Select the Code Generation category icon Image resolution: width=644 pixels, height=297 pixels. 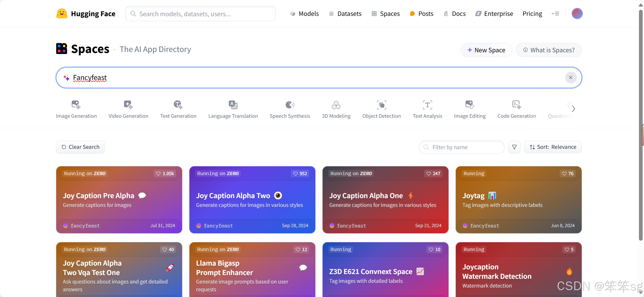pos(517,105)
